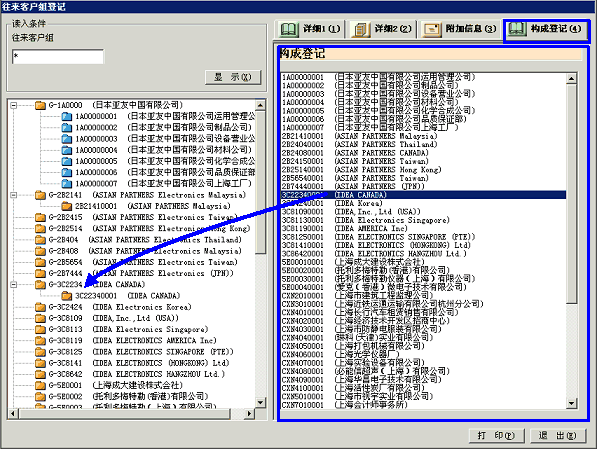Click the blue folder icon for 1A00000006
The width and height of the screenshot is (597, 449).
[x=67, y=173]
